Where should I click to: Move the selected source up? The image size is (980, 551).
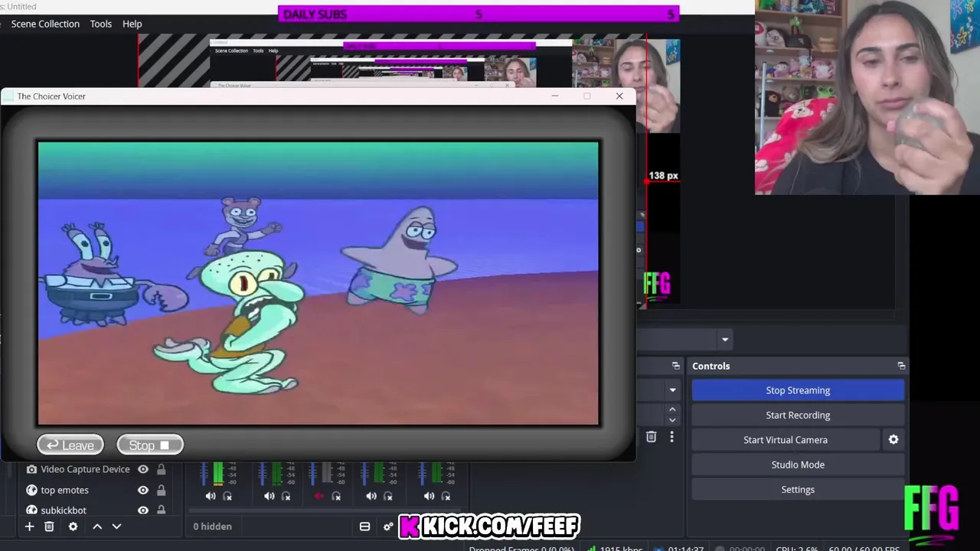click(97, 527)
